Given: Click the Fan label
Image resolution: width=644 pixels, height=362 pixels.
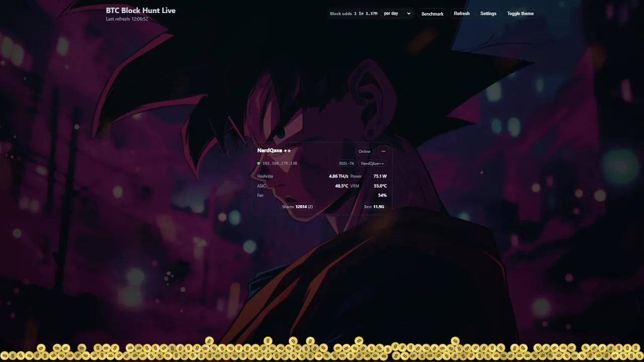Looking at the screenshot, I should click(x=260, y=196).
